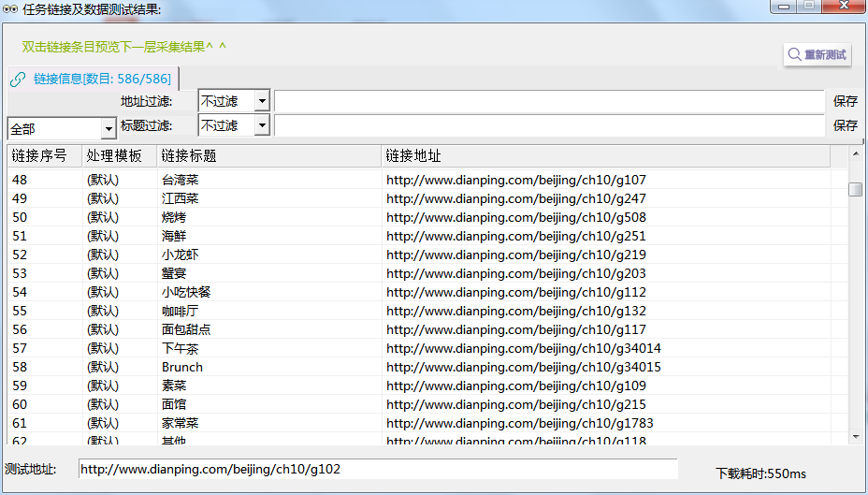Viewport: 868px width, 495px height.
Task: Select row 49 江西菜
Action: [427, 198]
